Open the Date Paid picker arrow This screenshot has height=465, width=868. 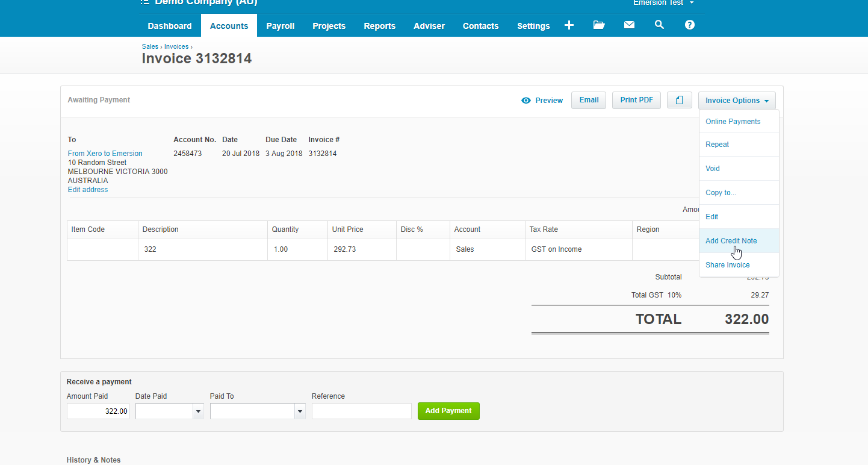pos(198,411)
